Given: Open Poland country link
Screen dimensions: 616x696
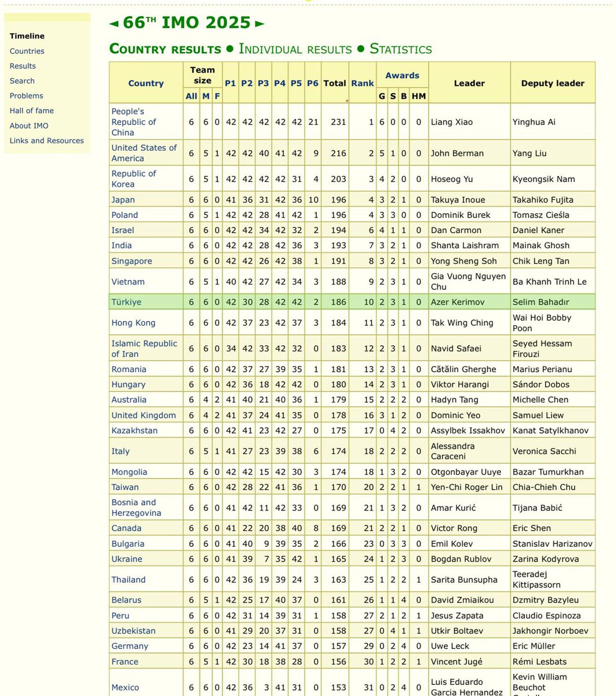Looking at the screenshot, I should pyautogui.click(x=125, y=215).
